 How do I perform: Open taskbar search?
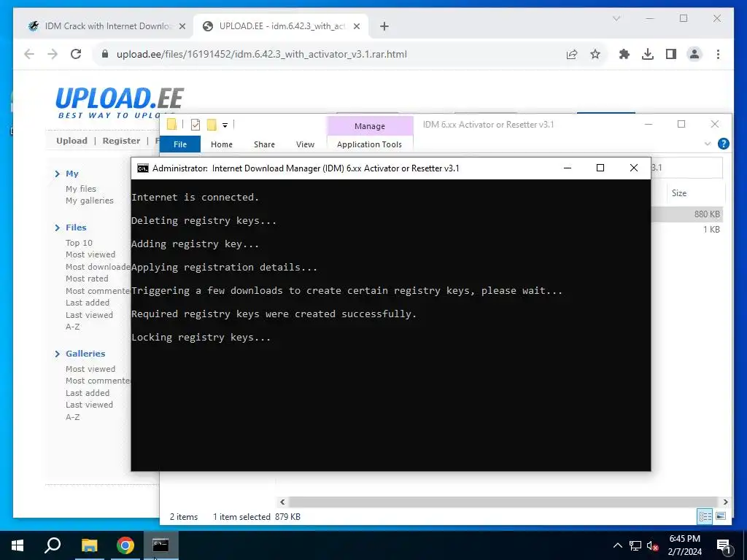53,545
